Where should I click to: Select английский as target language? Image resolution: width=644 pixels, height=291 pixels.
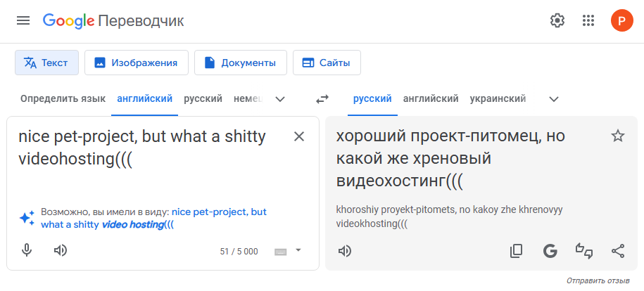(x=431, y=99)
